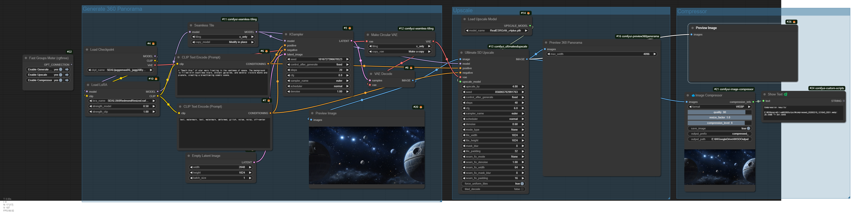Click the collapse dot on Seamless Tile node

point(191,25)
